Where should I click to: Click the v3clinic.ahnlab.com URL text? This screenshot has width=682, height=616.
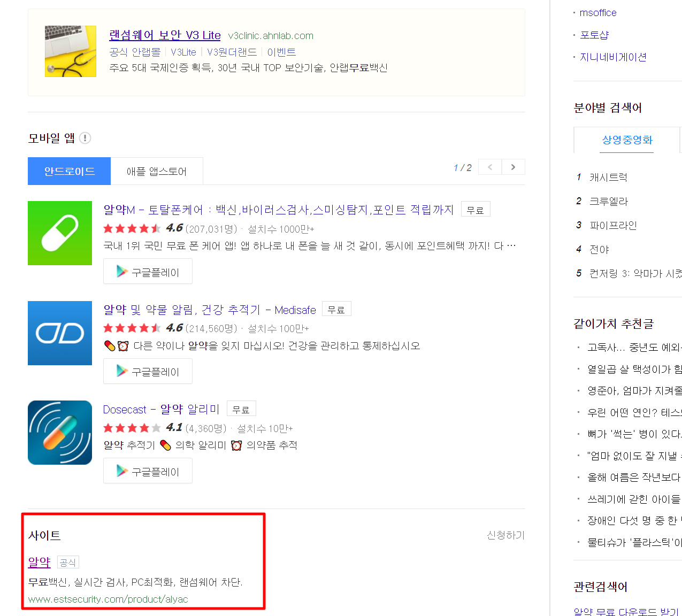[x=271, y=36]
